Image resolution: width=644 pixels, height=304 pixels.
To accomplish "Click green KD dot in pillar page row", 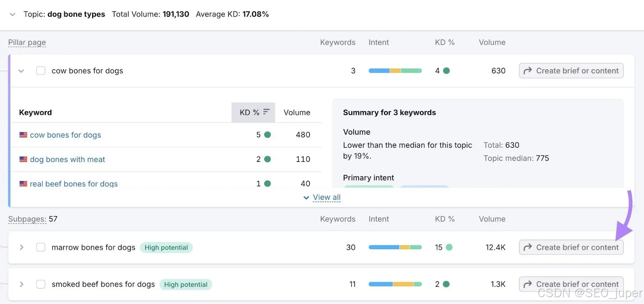I will 446,70.
